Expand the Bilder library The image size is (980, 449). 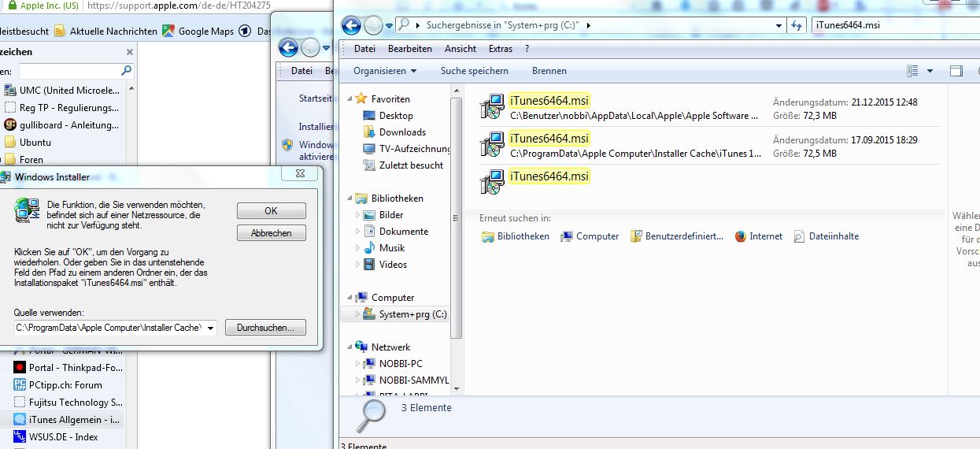tap(358, 215)
